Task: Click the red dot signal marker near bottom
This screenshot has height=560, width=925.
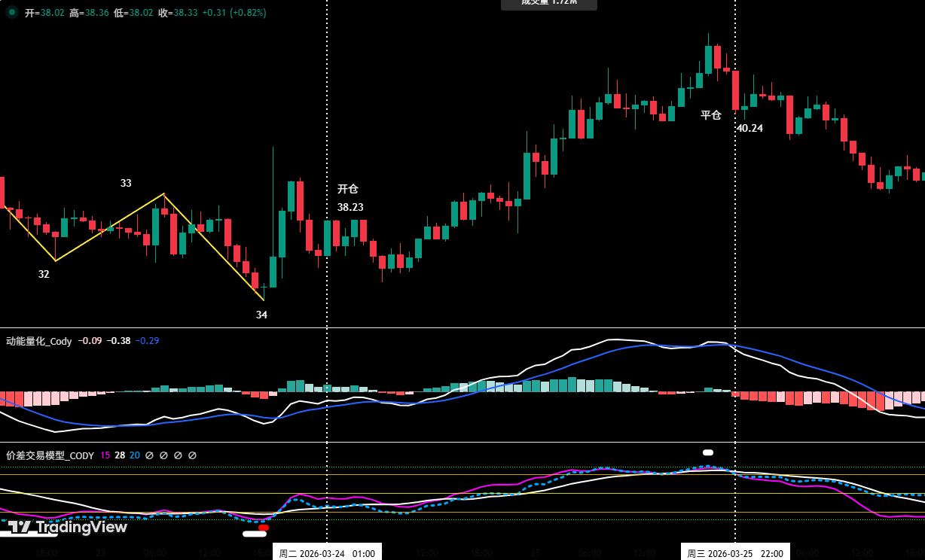Action: (x=263, y=528)
